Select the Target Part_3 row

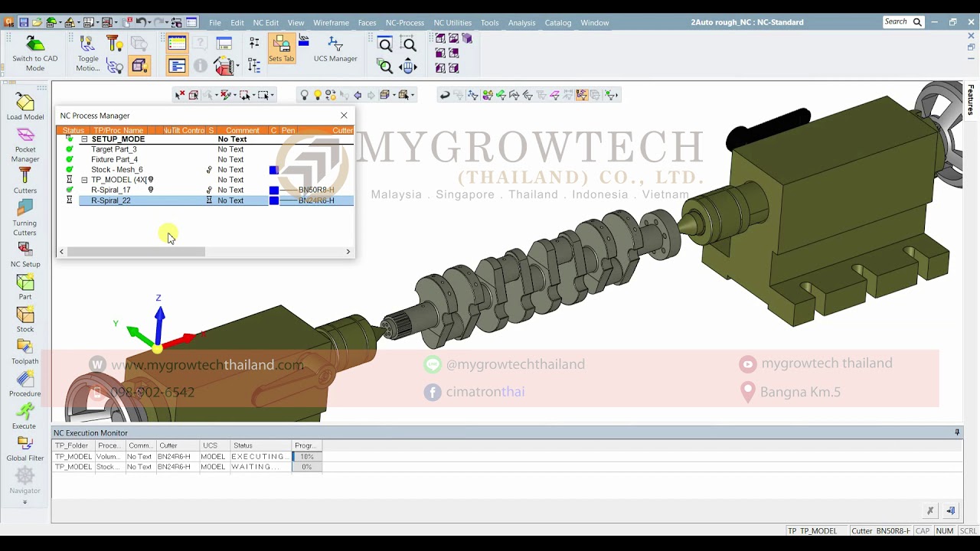click(207, 149)
